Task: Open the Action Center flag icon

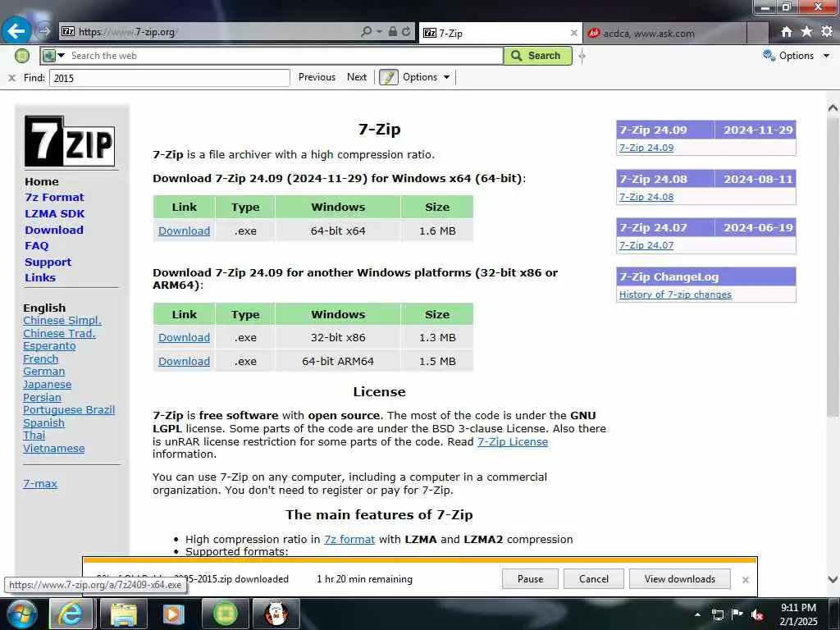Action: pos(737,614)
